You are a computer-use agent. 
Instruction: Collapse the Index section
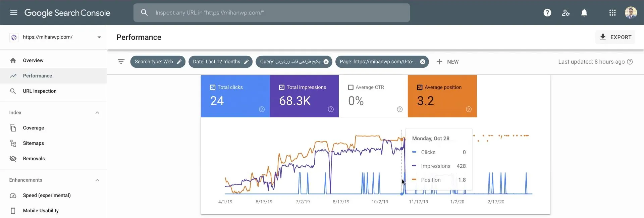point(97,113)
